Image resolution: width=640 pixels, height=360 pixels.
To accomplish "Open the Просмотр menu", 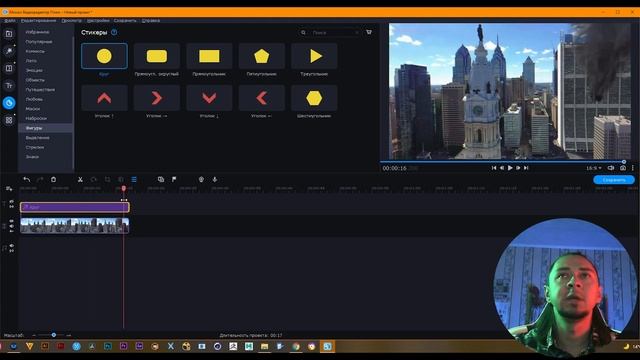I will click(x=71, y=20).
